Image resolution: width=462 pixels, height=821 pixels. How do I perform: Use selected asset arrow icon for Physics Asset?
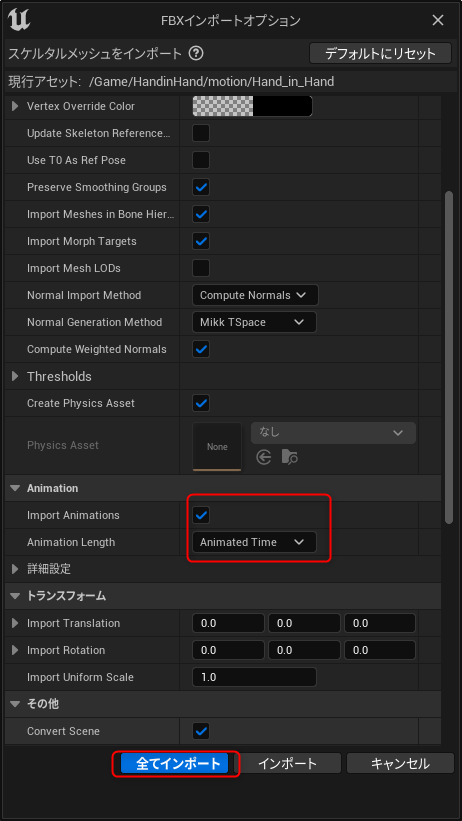coord(264,458)
